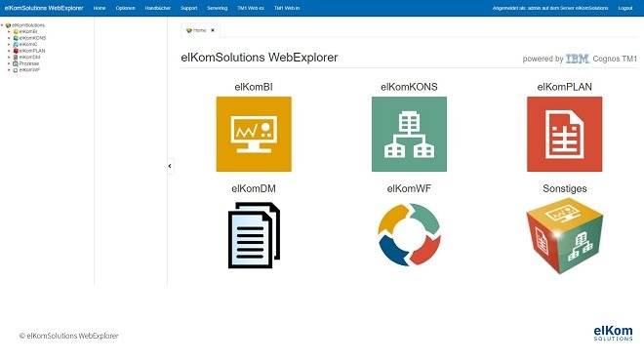The height and width of the screenshot is (362, 644).
Task: Expand the elKomDM tree node arrow
Action: tap(9, 58)
